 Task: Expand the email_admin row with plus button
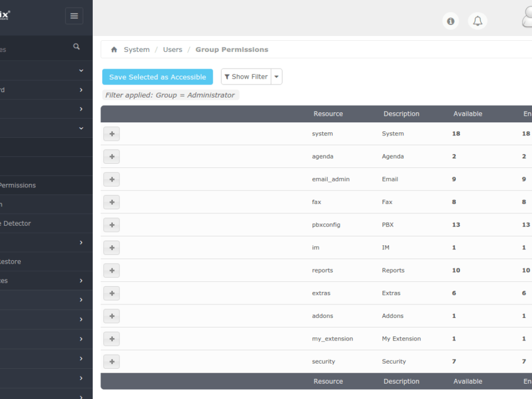111,179
